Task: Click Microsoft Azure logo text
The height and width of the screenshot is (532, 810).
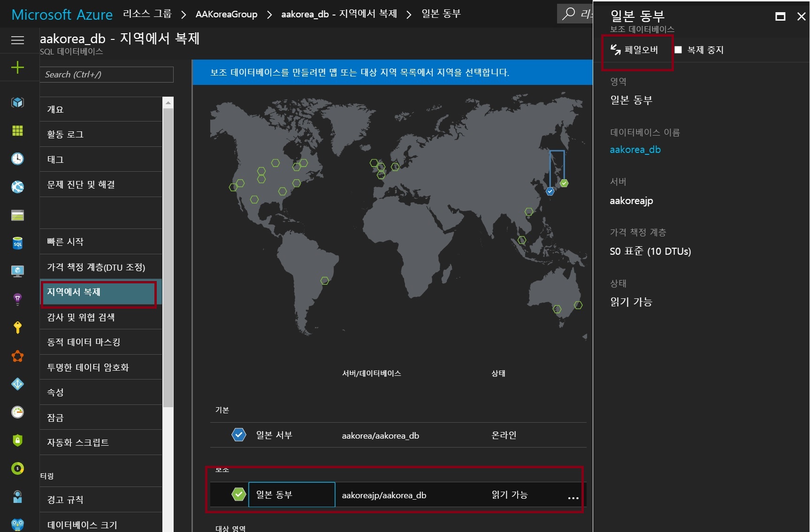Action: 62,15
